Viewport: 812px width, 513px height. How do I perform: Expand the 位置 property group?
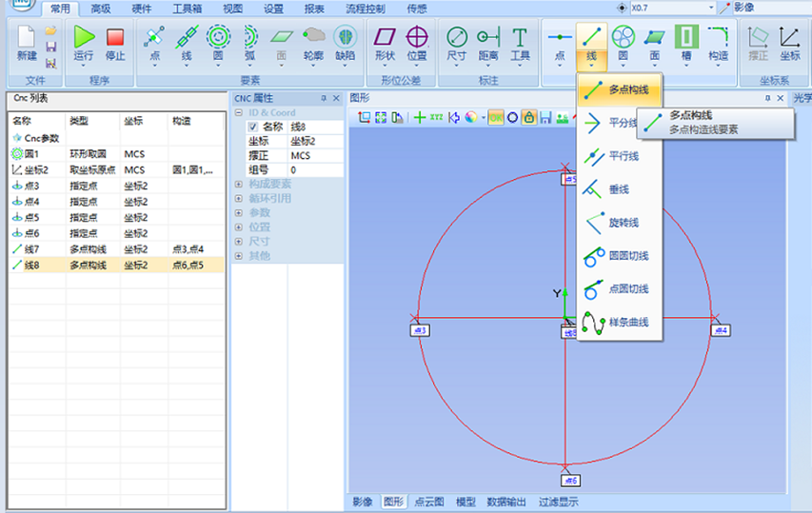click(239, 227)
